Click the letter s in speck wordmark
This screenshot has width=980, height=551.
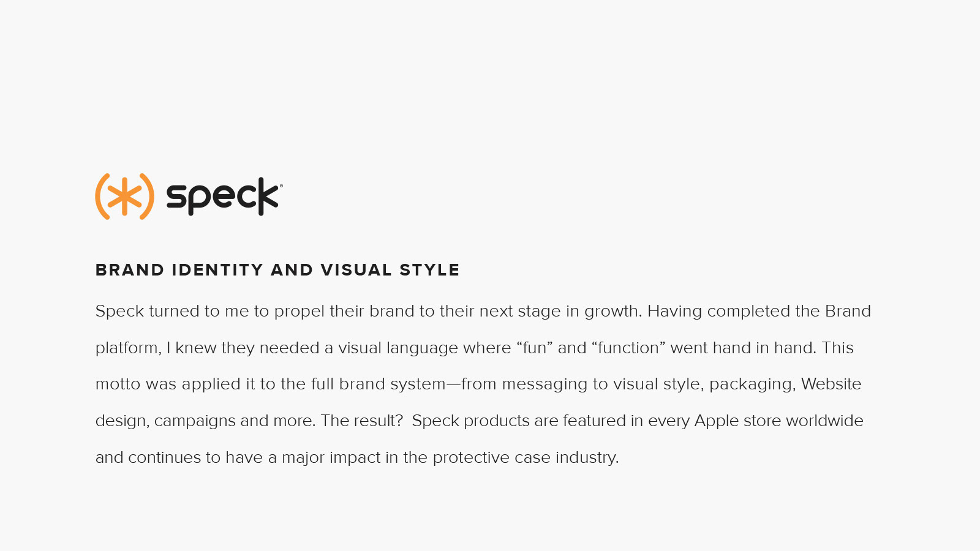click(175, 198)
